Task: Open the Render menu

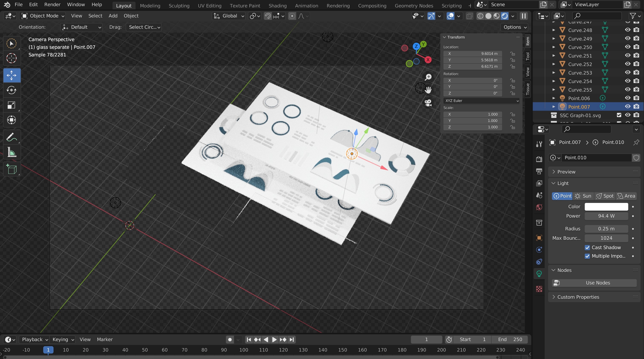Action: click(52, 4)
